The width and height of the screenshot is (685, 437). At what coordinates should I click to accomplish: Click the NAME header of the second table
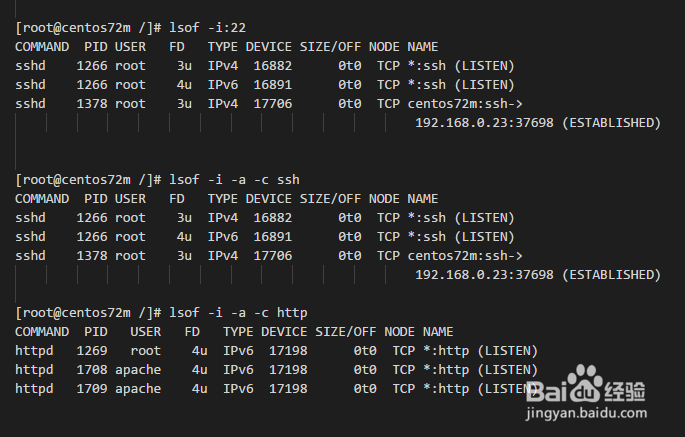[x=422, y=199]
